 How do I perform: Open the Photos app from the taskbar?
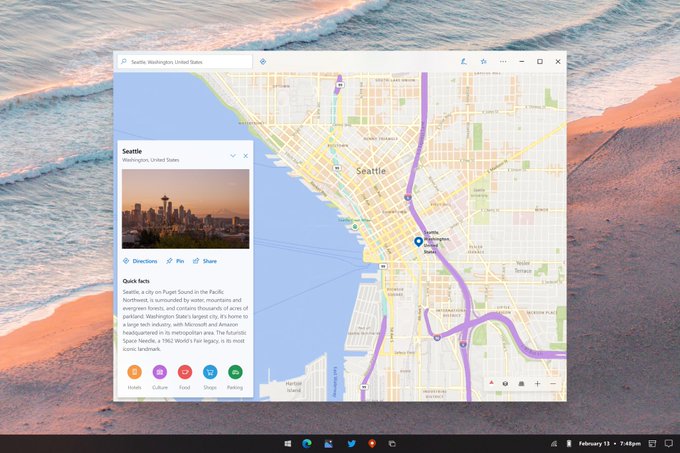329,443
